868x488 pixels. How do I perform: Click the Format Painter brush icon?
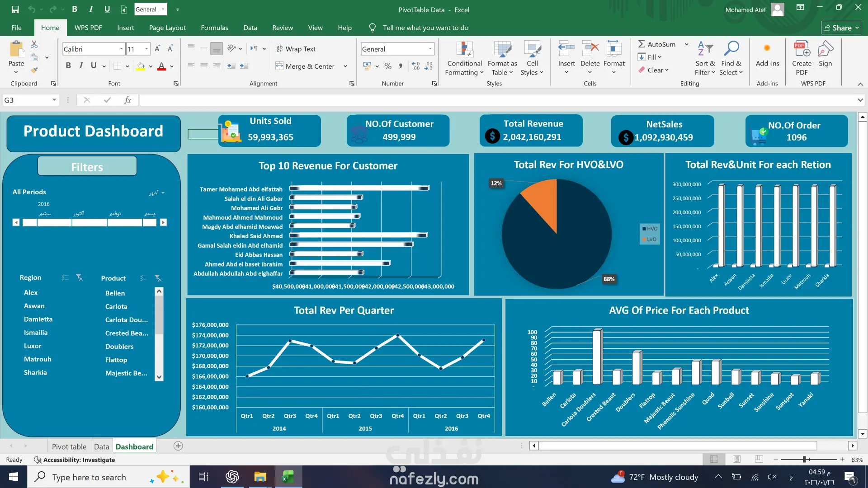34,70
